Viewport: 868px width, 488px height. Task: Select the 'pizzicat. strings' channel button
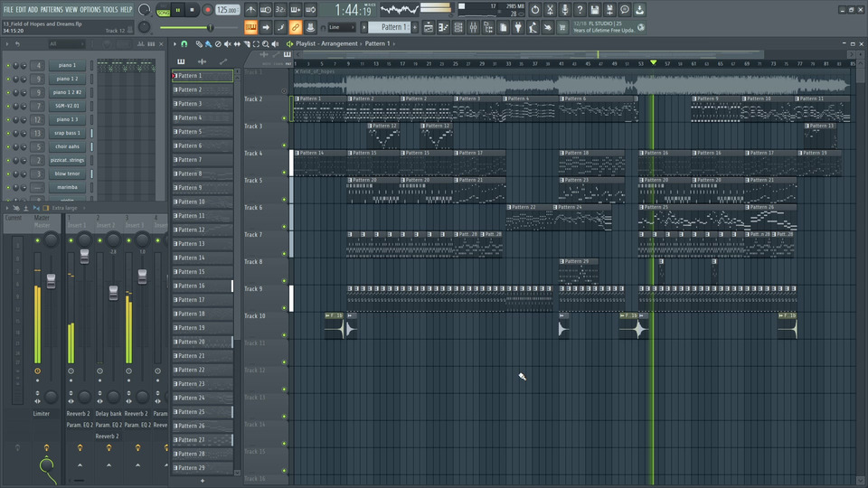67,160
